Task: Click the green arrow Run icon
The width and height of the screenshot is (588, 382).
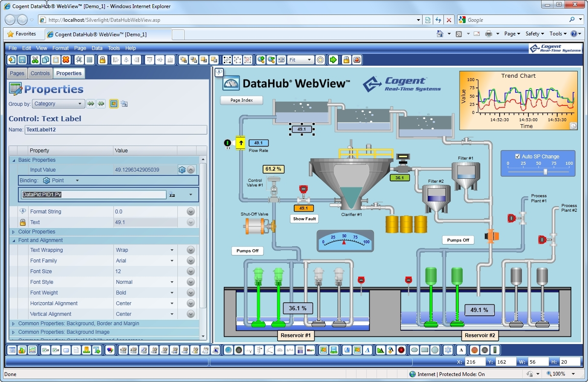Action: point(333,60)
